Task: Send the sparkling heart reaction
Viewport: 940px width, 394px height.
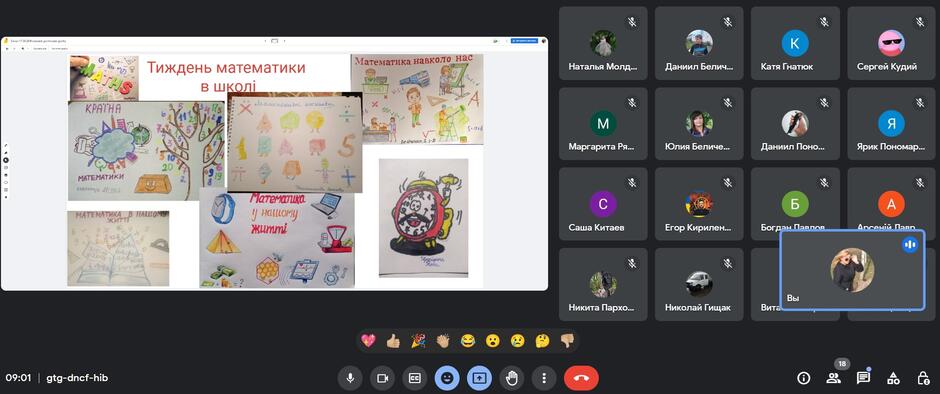Action: pyautogui.click(x=369, y=341)
